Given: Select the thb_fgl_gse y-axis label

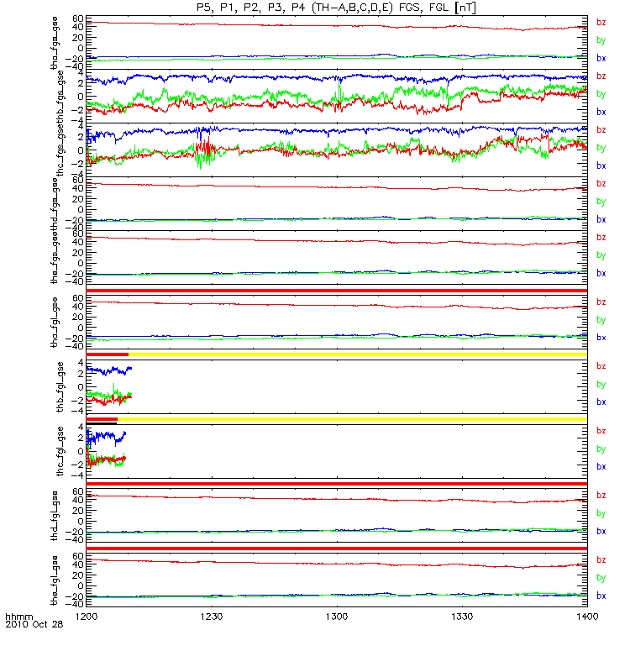Looking at the screenshot, I should (x=60, y=387).
